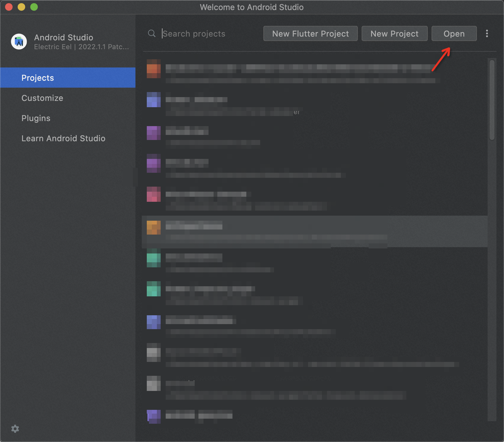504x442 pixels.
Task: Click the "Electric Eel | 2022.1.1 Patc..." version text
Action: [x=82, y=47]
